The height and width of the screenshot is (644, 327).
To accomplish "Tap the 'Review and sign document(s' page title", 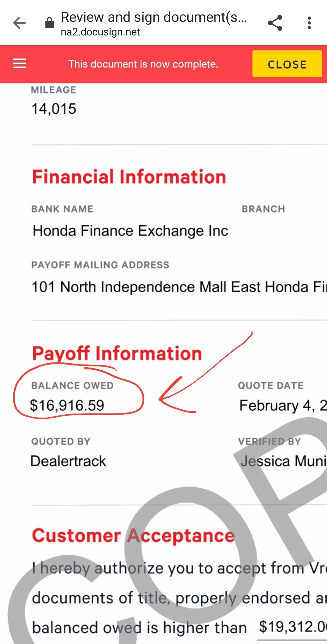I will tap(153, 17).
